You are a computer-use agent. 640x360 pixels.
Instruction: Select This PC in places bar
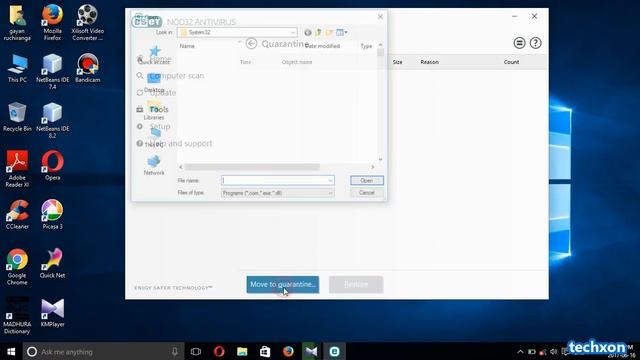click(x=154, y=138)
